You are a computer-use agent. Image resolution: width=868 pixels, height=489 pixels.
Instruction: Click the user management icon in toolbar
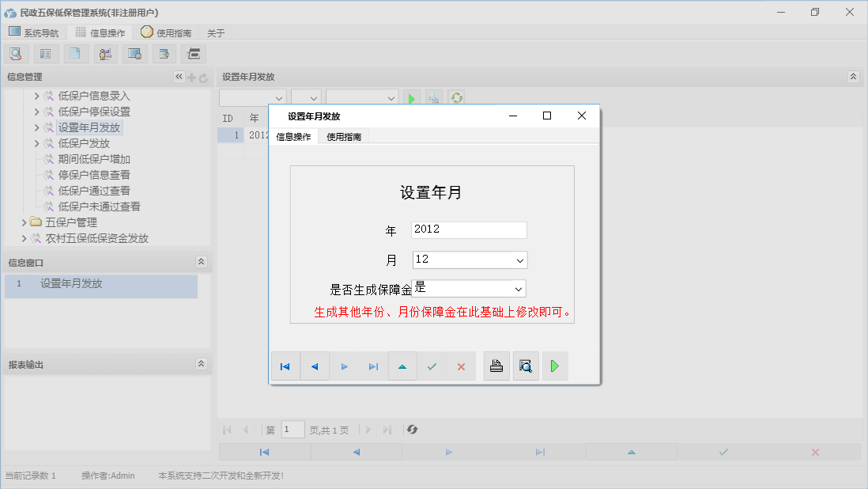105,53
